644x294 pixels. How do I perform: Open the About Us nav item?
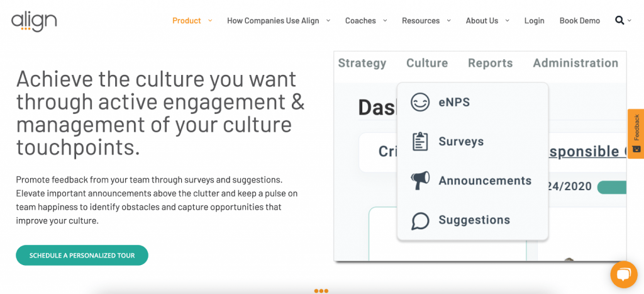click(x=482, y=21)
